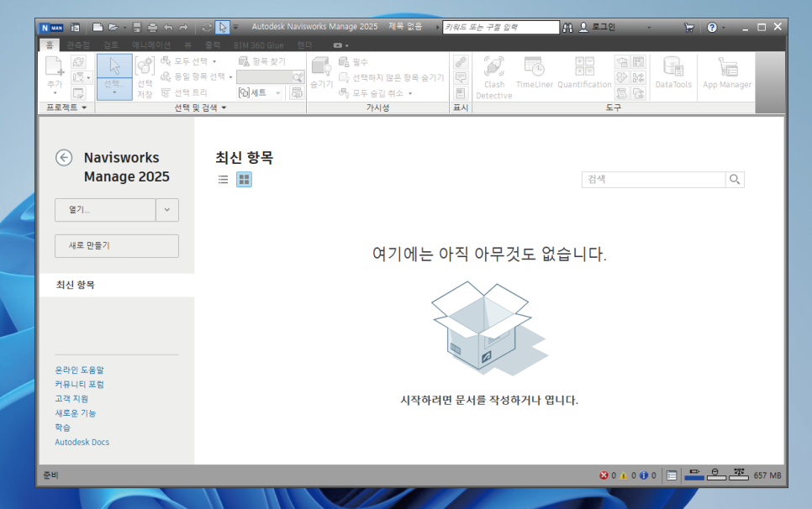Image resolution: width=812 pixels, height=509 pixels.
Task: Click the 검색 input field in recent items
Action: (653, 180)
